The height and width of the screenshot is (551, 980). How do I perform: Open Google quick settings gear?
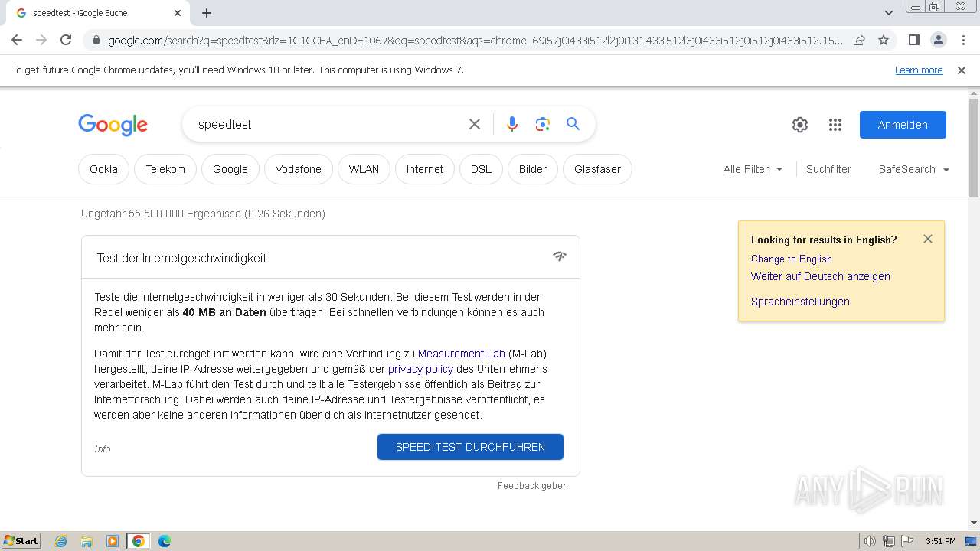(x=800, y=125)
